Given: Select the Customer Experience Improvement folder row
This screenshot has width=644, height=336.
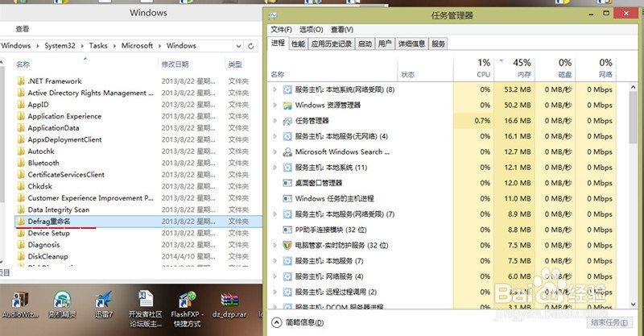Looking at the screenshot, I should pos(138,198).
